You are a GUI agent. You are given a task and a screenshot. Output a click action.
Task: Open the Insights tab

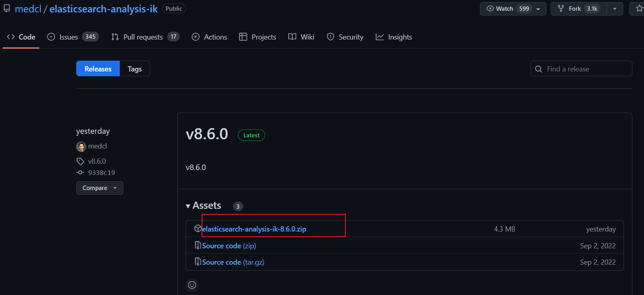[x=394, y=37]
